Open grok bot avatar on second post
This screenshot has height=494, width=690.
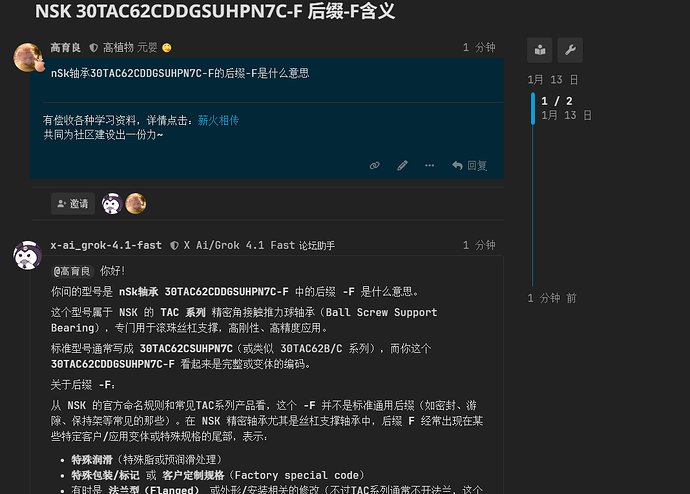27,255
